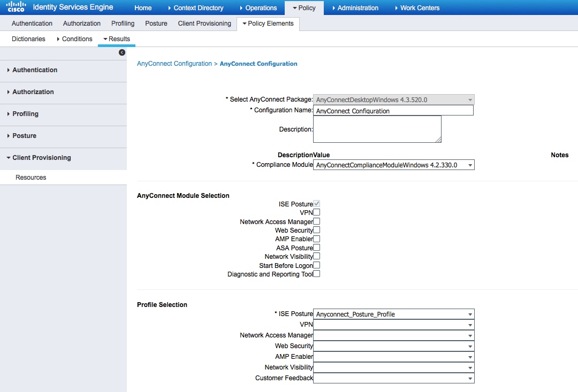Enable the VPN module checkbox
The height and width of the screenshot is (392, 578).
click(x=317, y=212)
